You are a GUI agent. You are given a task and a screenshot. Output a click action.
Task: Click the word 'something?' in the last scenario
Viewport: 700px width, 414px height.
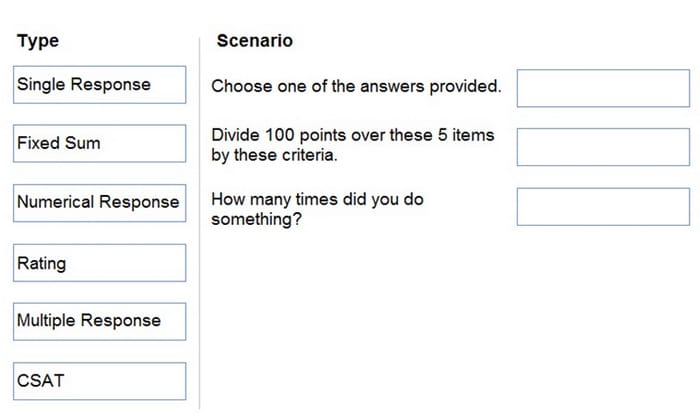click(x=257, y=219)
